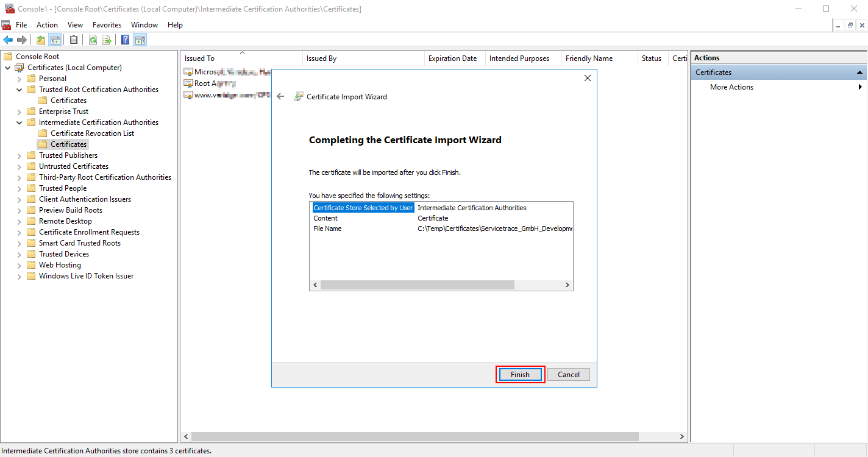Viewport: 868px width, 457px height.
Task: Restore down the console child window
Action: (x=849, y=25)
